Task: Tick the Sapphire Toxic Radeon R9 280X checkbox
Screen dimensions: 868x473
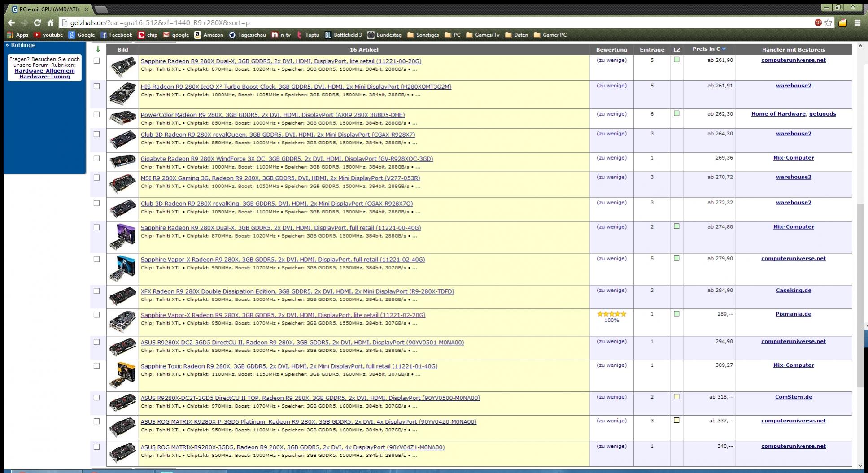Action: pos(96,366)
